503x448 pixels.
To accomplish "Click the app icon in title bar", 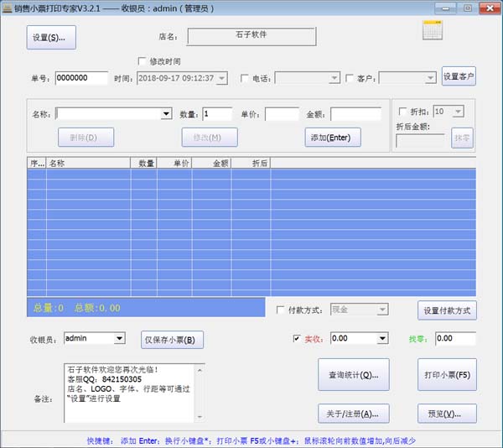I will coord(8,8).
